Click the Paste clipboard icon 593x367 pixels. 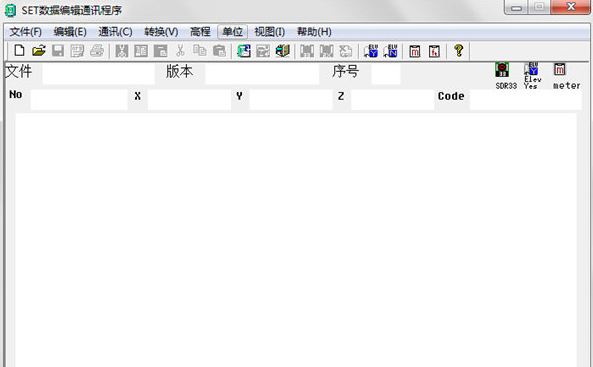pyautogui.click(x=219, y=51)
